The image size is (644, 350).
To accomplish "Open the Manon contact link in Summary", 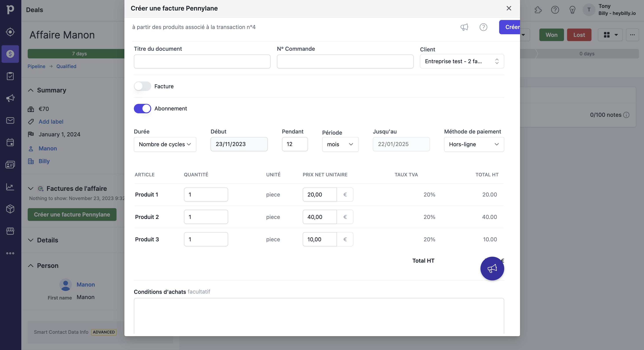I will (48, 148).
